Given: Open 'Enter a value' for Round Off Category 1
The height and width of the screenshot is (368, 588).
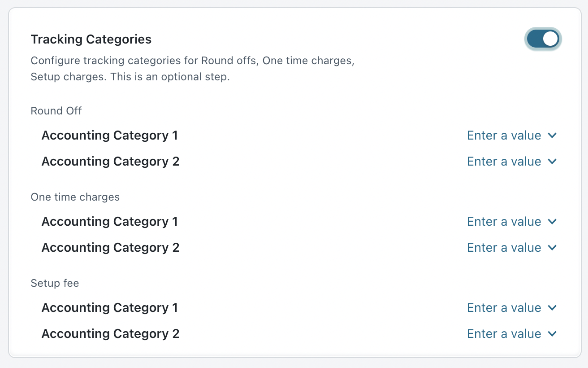Looking at the screenshot, I should pos(504,136).
